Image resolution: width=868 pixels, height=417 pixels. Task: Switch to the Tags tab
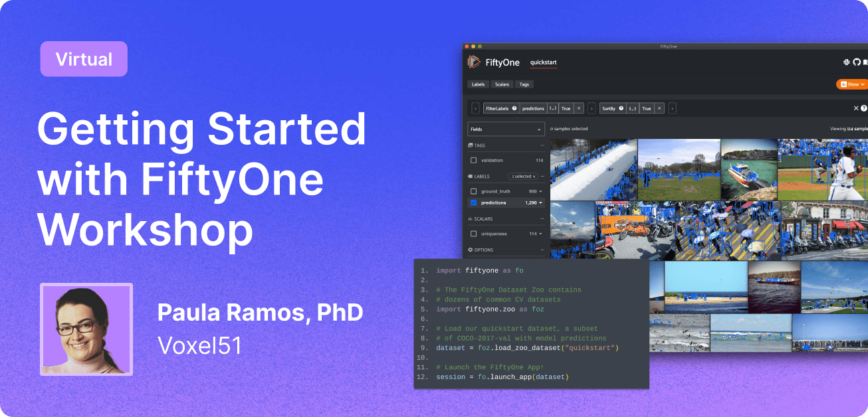coord(524,84)
